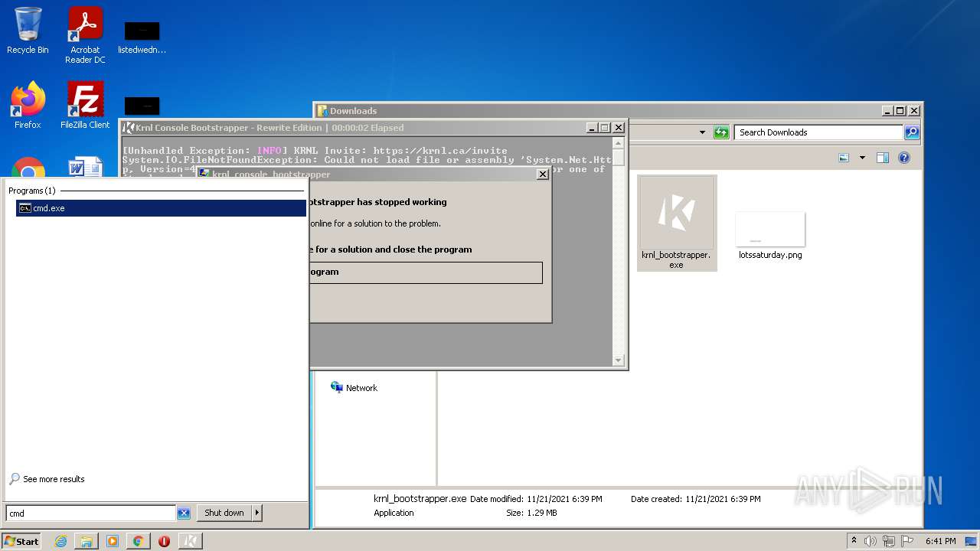Click the krnl_bootstrapper.exe name in details pane
Screen dimensions: 980x551
(420, 499)
